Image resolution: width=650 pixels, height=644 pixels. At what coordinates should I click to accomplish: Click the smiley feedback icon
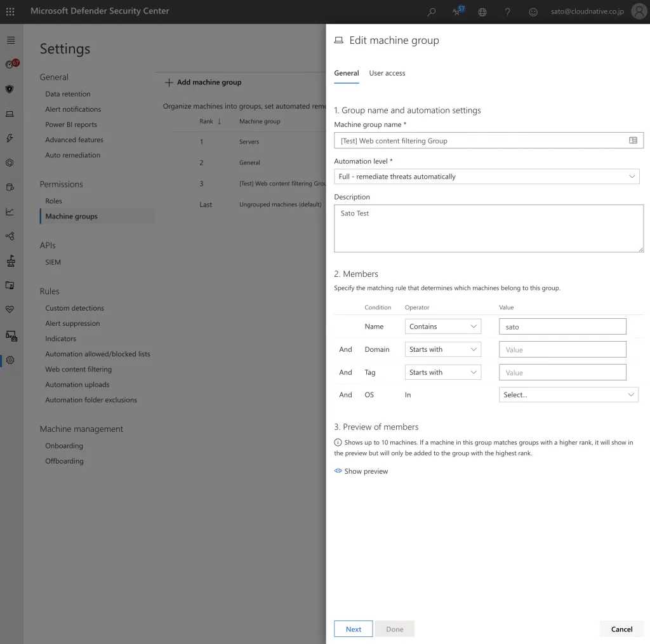[533, 11]
